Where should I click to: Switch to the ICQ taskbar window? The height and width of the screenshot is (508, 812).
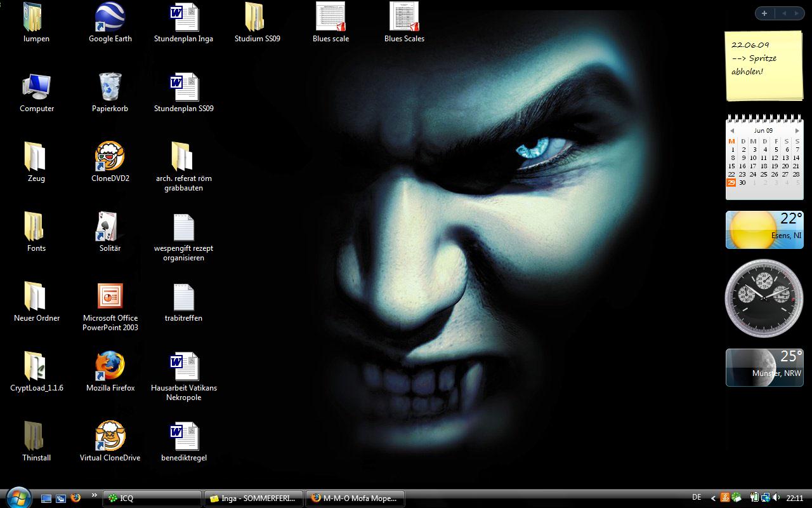[x=152, y=498]
